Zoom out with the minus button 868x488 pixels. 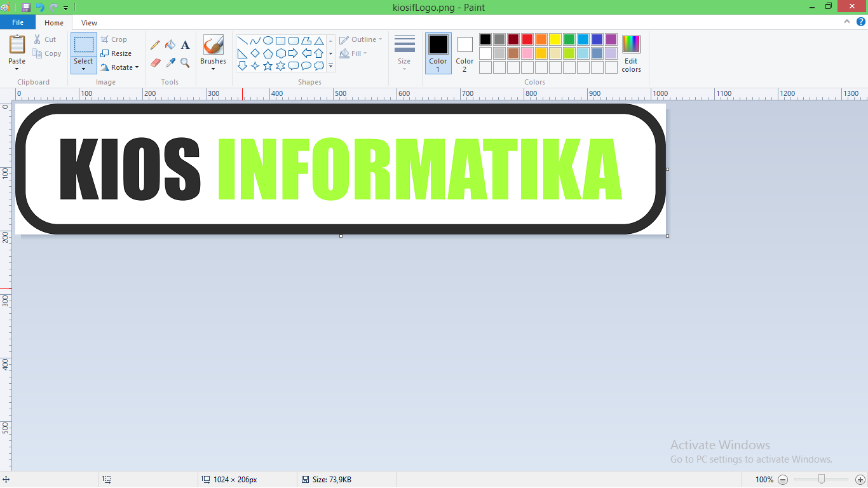783,480
